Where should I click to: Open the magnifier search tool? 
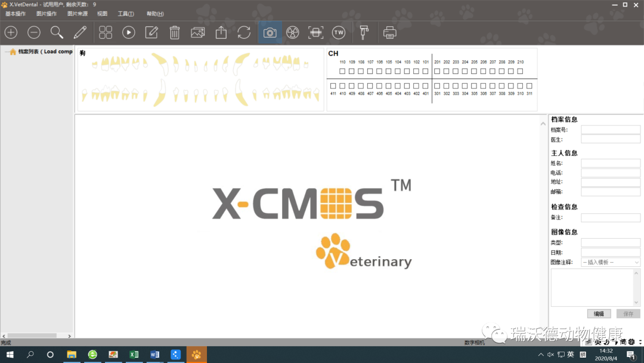pos(57,32)
